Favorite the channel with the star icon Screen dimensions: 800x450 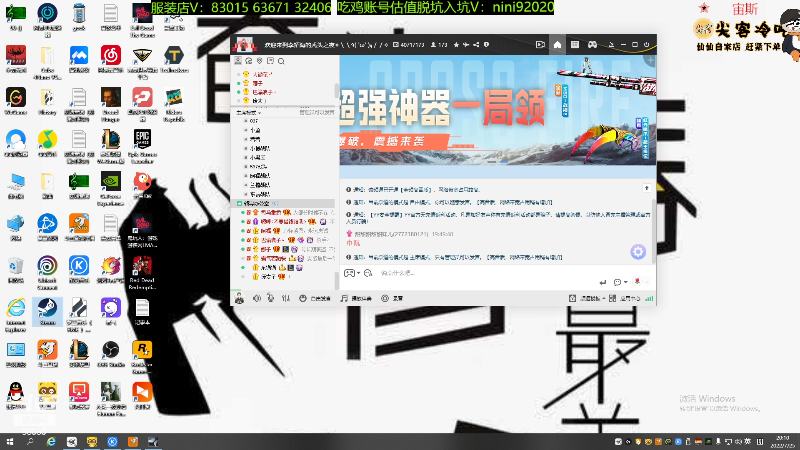click(x=456, y=45)
